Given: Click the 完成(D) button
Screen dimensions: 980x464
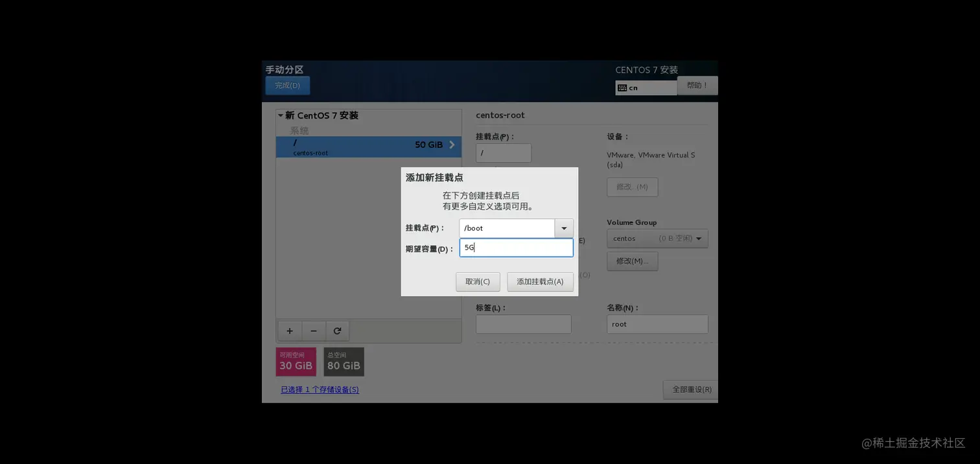Looking at the screenshot, I should click(287, 86).
